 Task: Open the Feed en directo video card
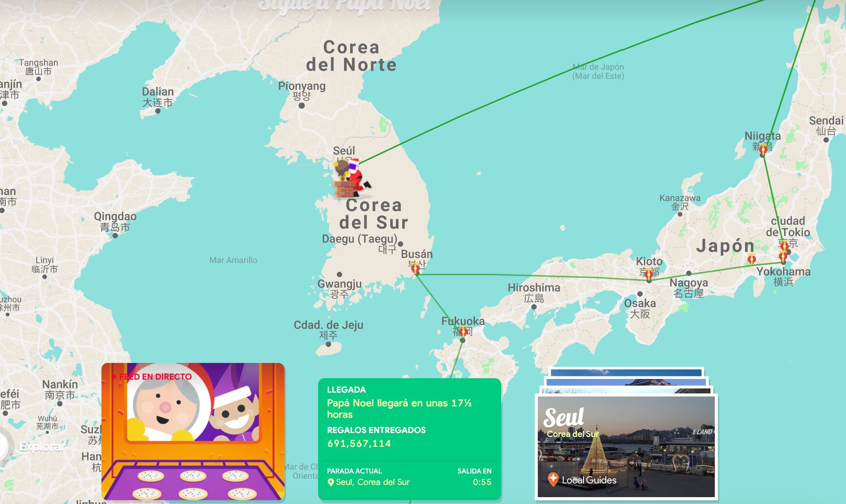coord(193,431)
